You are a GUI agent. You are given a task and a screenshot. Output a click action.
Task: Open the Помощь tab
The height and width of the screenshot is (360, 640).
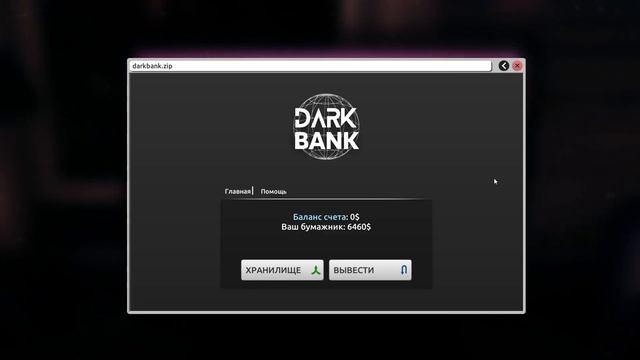[273, 191]
